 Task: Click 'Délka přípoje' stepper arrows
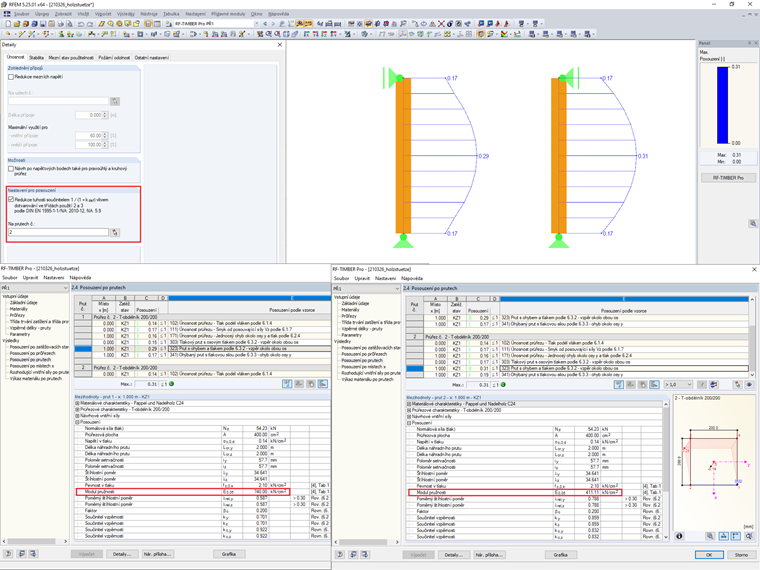105,115
